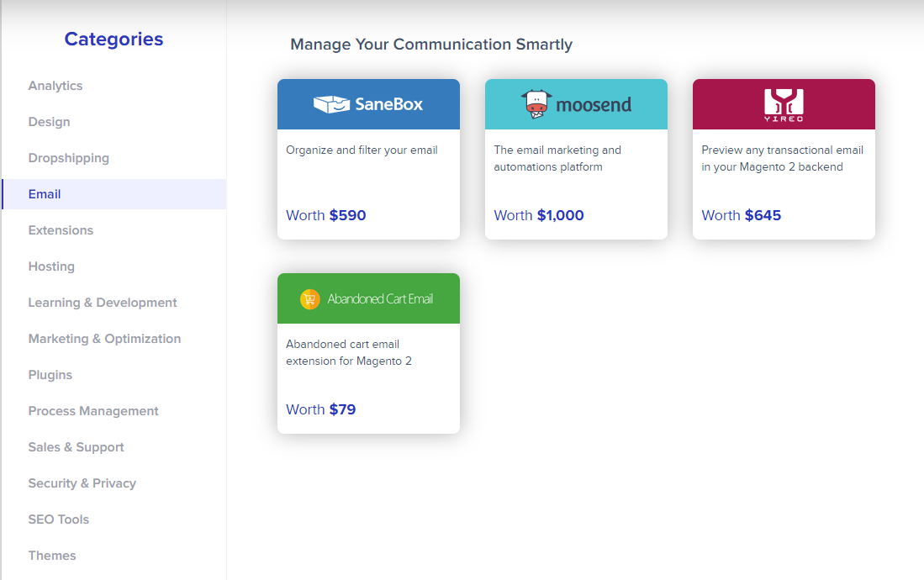Image resolution: width=924 pixels, height=580 pixels.
Task: Select Marketing & Optimization category
Action: 104,338
